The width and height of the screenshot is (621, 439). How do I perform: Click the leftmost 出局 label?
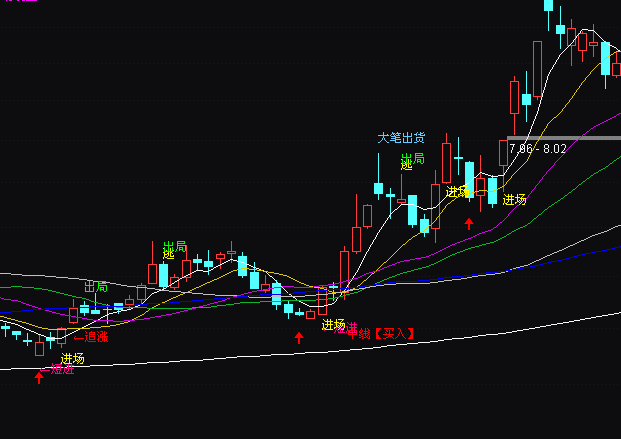coord(96,287)
